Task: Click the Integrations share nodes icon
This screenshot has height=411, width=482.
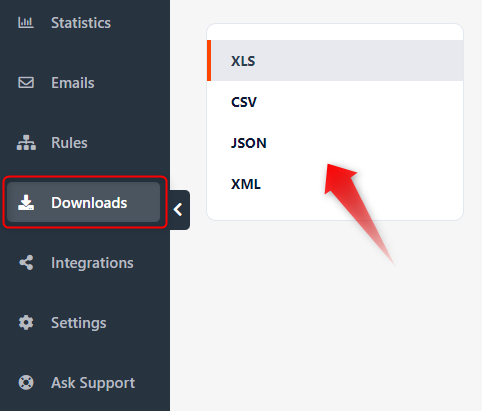Action: (x=26, y=263)
